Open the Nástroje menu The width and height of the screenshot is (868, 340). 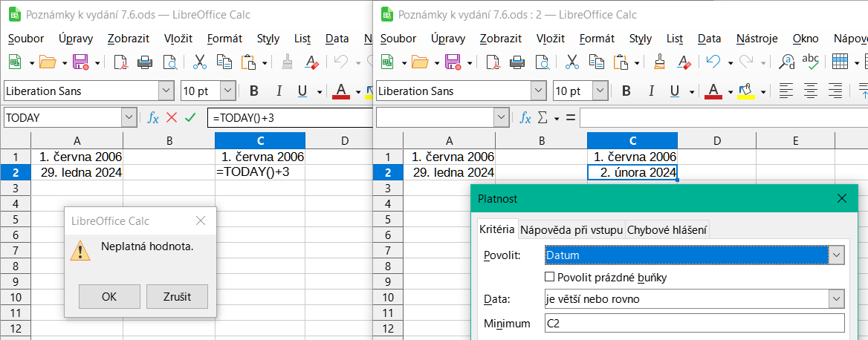click(757, 39)
